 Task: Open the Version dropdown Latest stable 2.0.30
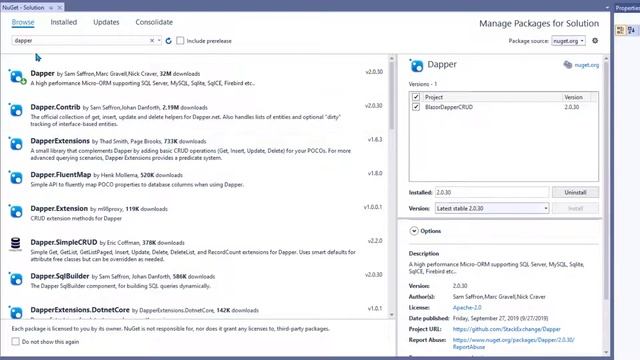[x=492, y=208]
